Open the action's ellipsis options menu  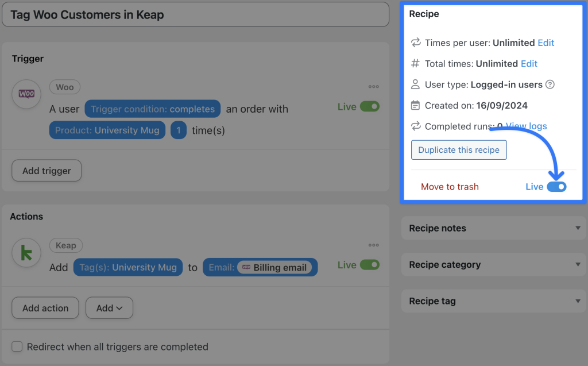point(373,245)
